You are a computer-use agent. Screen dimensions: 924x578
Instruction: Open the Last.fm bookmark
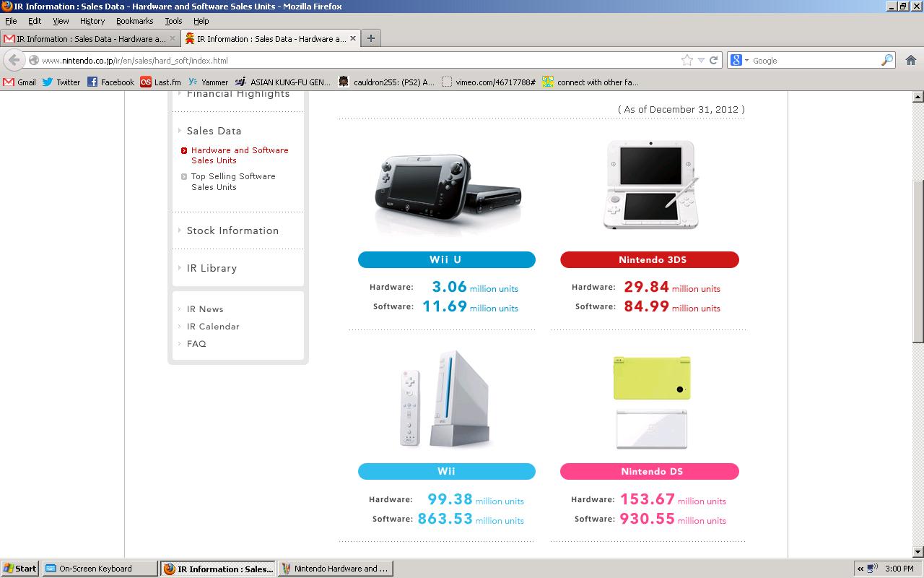point(160,82)
